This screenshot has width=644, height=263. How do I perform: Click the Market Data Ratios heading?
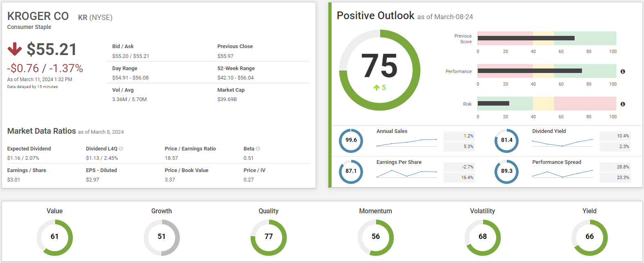(x=42, y=131)
